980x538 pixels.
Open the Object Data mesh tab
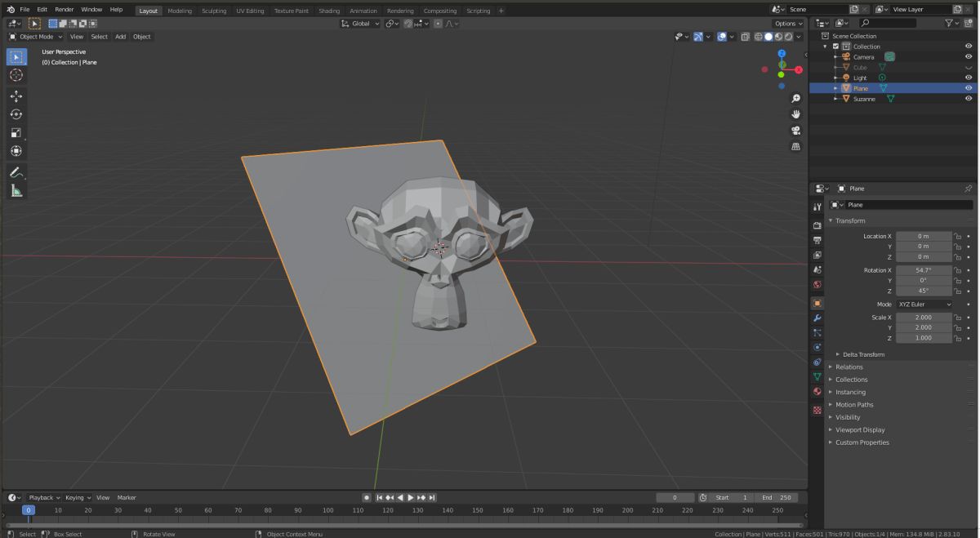point(817,376)
